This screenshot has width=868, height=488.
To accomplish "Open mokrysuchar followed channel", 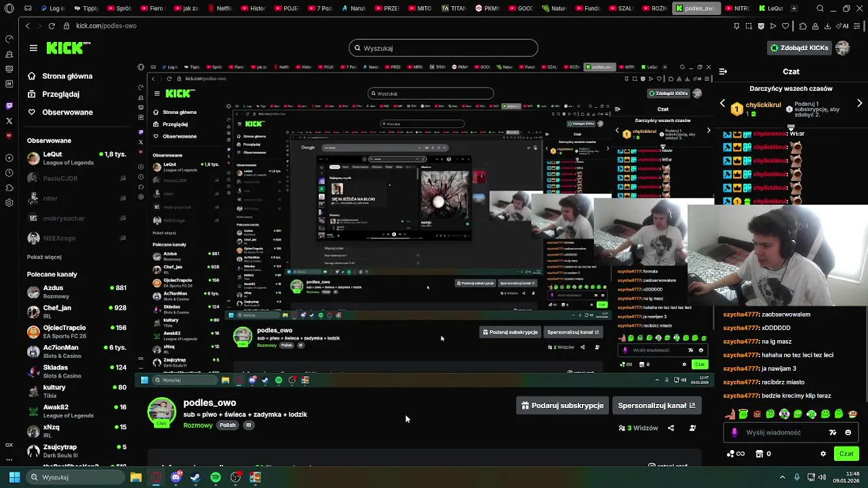I will coord(77,218).
